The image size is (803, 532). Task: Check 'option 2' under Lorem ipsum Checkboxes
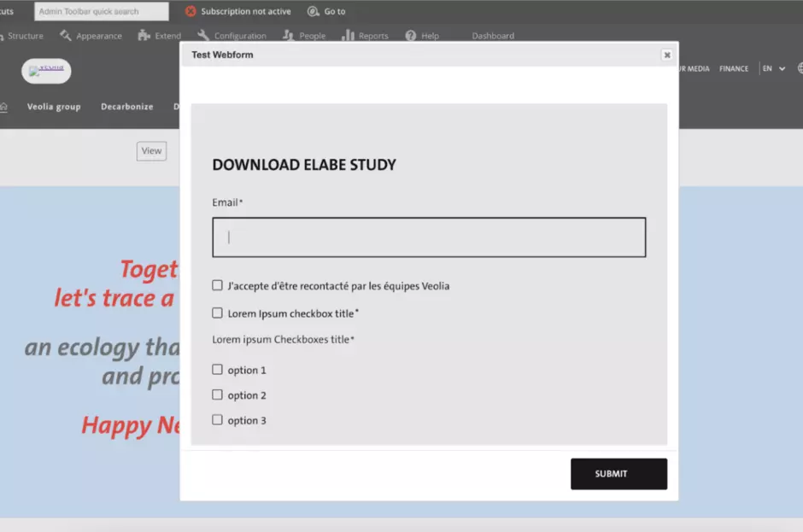(217, 395)
